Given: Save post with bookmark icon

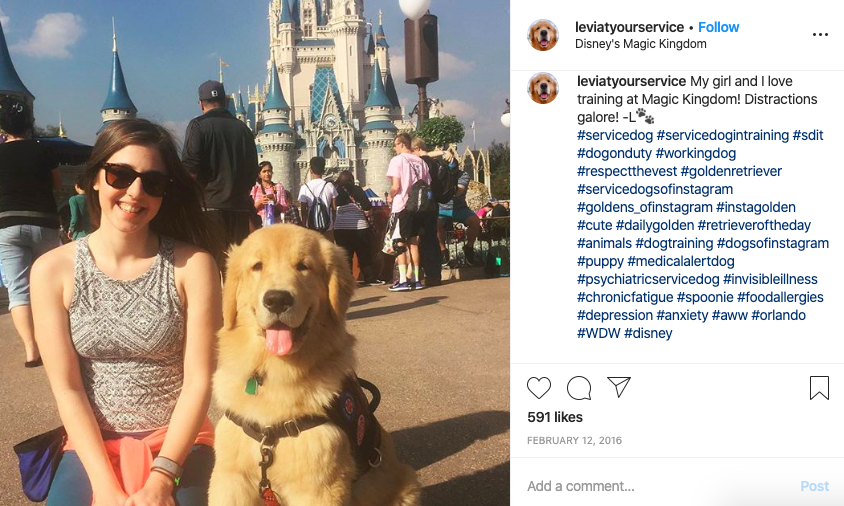Looking at the screenshot, I should coord(819,388).
